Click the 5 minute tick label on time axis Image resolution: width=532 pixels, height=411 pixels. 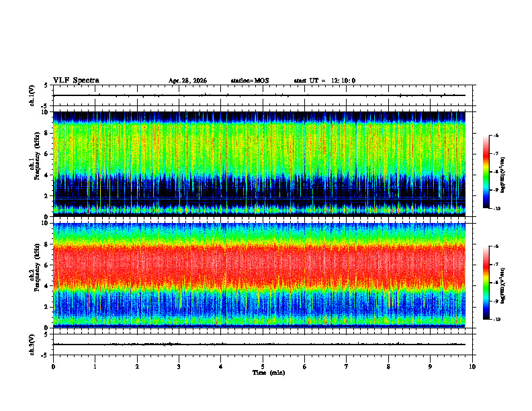click(263, 367)
